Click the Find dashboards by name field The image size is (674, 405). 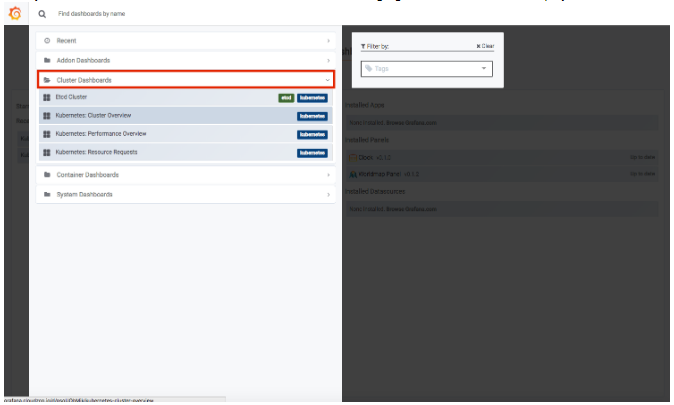click(92, 14)
